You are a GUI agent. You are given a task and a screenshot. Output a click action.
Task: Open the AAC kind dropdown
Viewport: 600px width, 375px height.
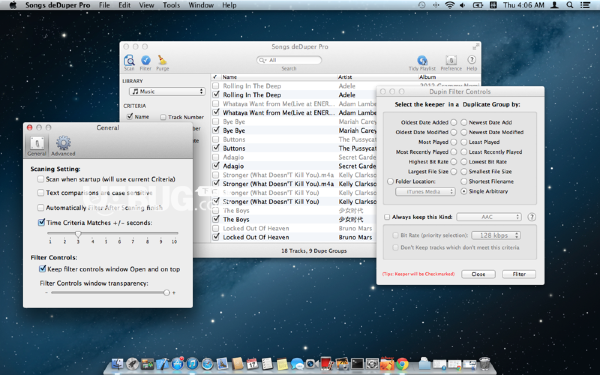[x=489, y=217]
